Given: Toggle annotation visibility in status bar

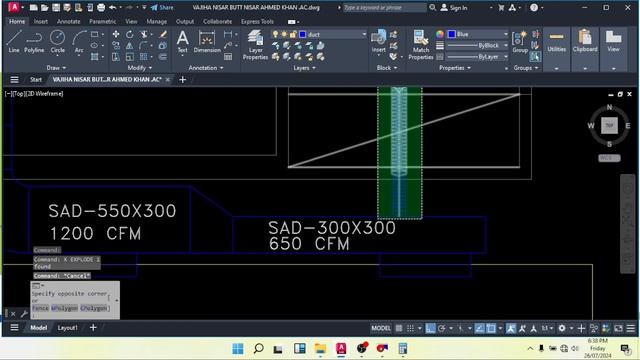Looking at the screenshot, I should (x=511, y=328).
